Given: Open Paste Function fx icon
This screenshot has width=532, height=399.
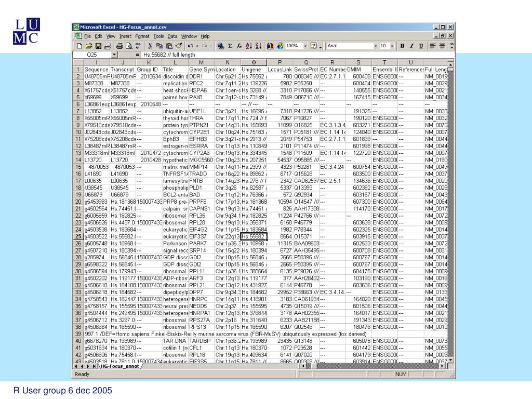Looking at the screenshot, I should (239, 46).
